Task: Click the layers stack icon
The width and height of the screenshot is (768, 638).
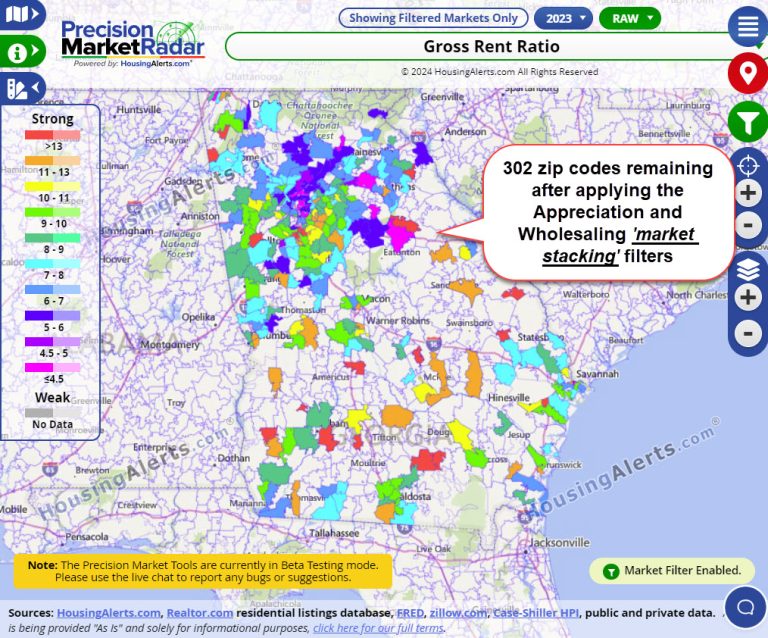Action: coord(748,269)
